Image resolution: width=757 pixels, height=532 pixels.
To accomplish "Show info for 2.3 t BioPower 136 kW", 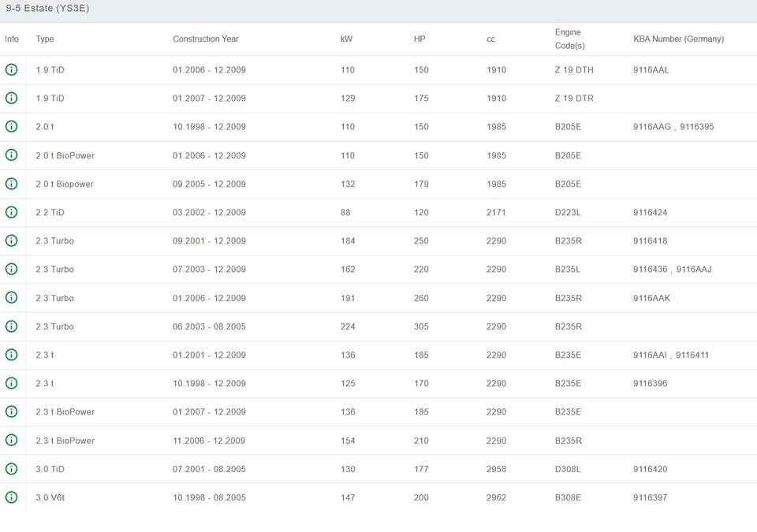I will coord(11,411).
